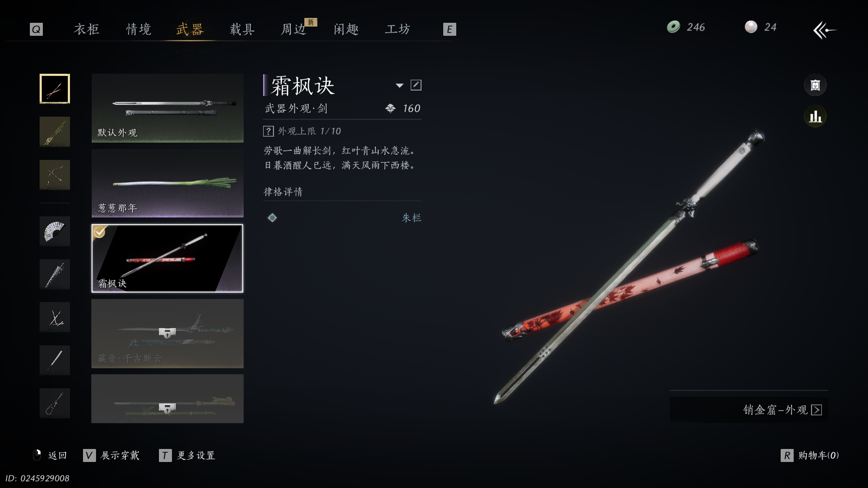868x488 pixels.
Task: Select the spear weapon category icon
Action: (x=55, y=132)
